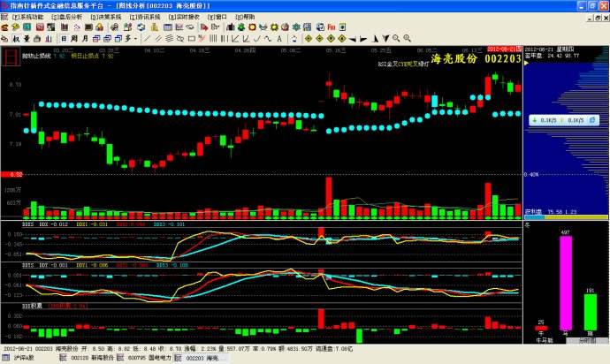Image resolution: width=610 pixels, height=364 pixels.
Task: Select the letter A text annotation tool
Action: coord(279,39)
